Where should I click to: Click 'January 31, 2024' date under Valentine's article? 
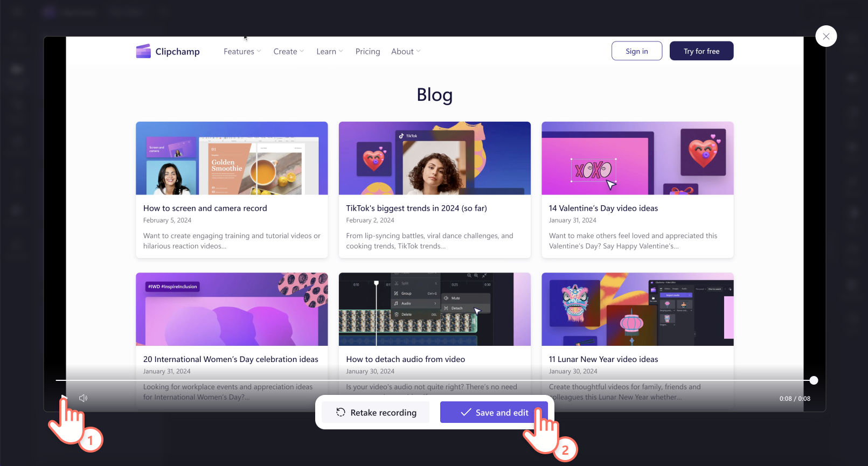tap(573, 220)
